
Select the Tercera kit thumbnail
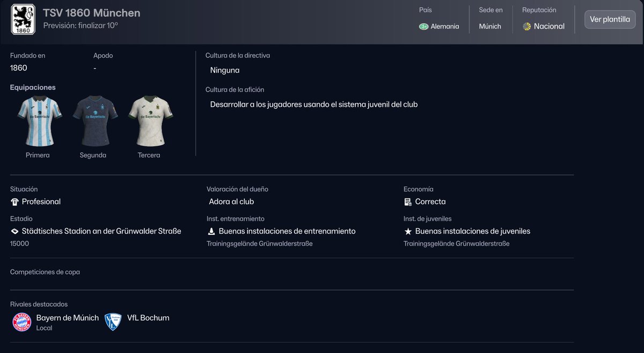(151, 121)
